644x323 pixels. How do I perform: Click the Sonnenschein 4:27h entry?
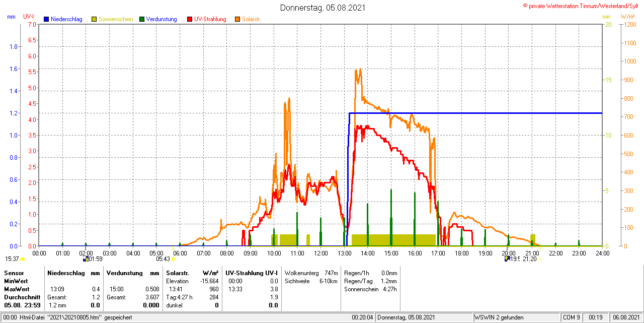click(x=371, y=289)
